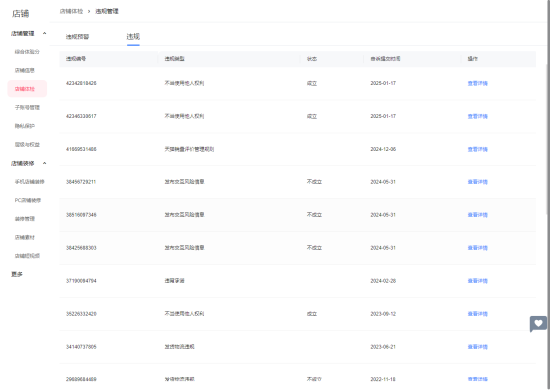The width and height of the screenshot is (550, 391).
Task: Click 更多 at sidebar bottom
Action: point(17,274)
